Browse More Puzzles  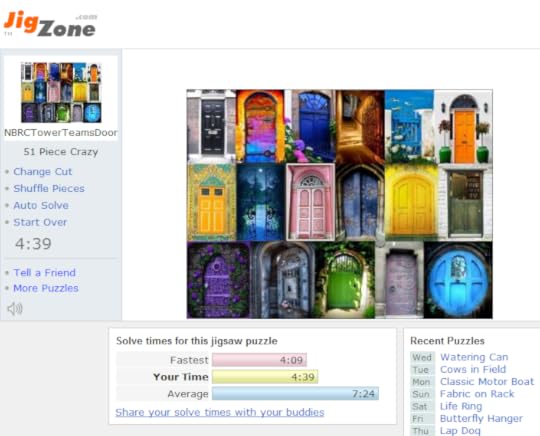click(x=46, y=288)
